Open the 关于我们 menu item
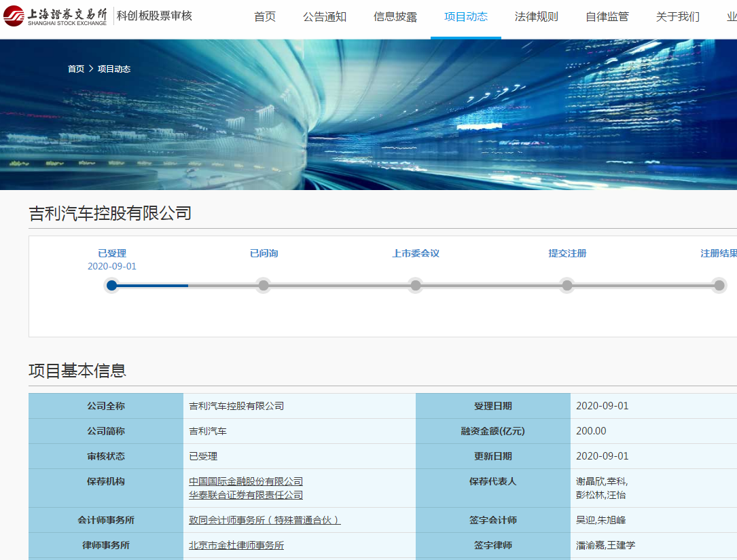Viewport: 737px width, 560px height. coord(678,17)
